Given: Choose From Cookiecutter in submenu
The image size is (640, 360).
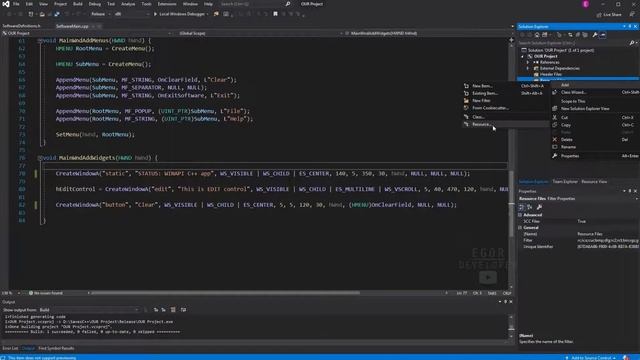Looking at the screenshot, I should (505, 108).
